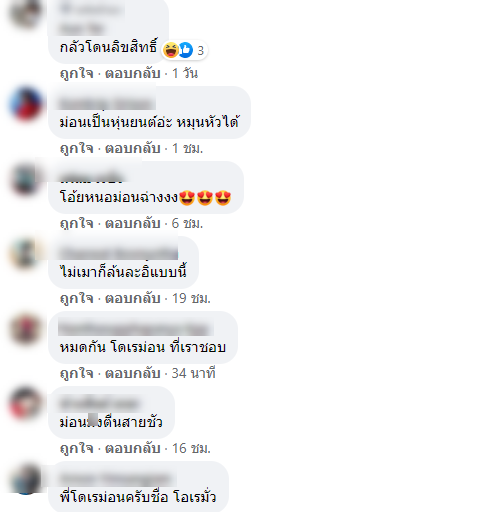This screenshot has height=512, width=477.
Task: Like the 'หมดกัน โดเรม่อน ที่เราชอบ' comment
Action: (x=76, y=373)
